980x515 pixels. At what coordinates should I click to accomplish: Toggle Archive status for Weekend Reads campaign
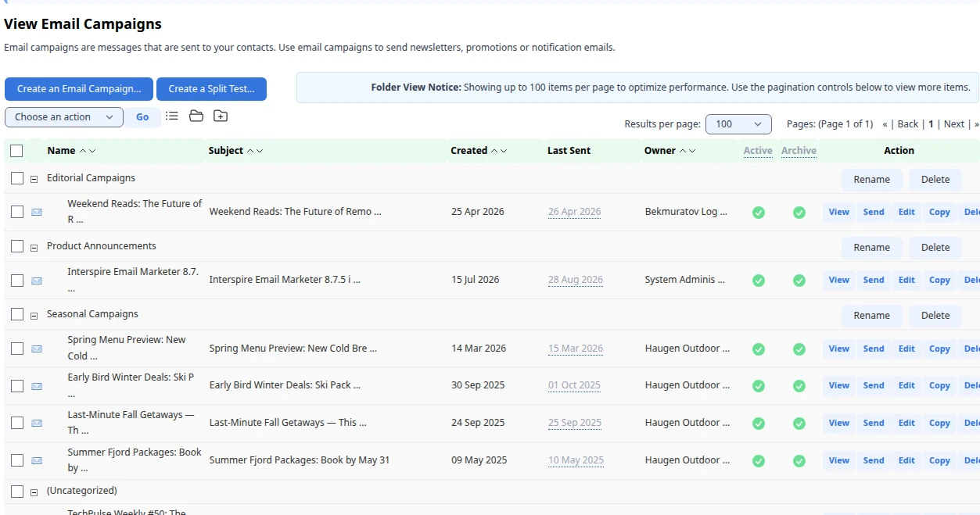coord(799,212)
